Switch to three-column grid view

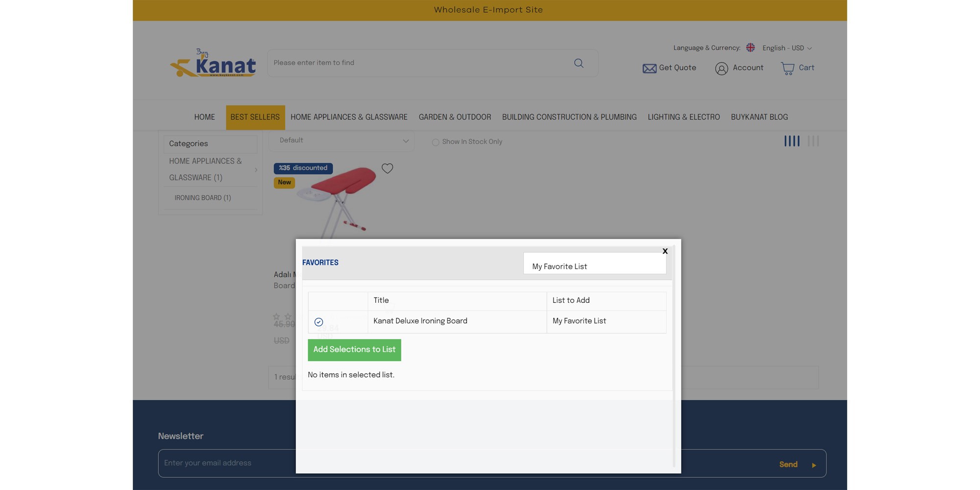point(813,141)
